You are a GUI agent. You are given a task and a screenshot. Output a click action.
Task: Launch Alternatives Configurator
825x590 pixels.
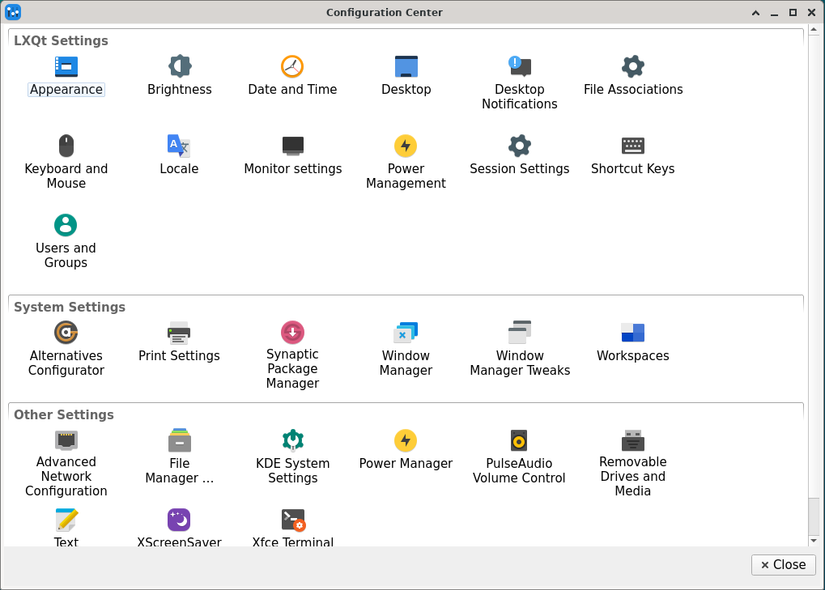(x=66, y=334)
